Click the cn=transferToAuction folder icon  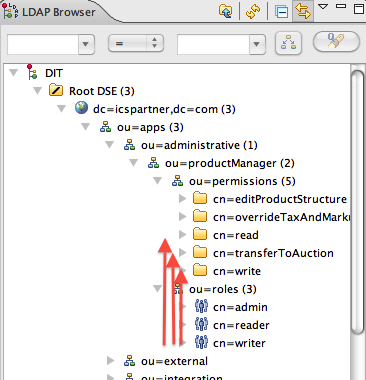coord(200,252)
